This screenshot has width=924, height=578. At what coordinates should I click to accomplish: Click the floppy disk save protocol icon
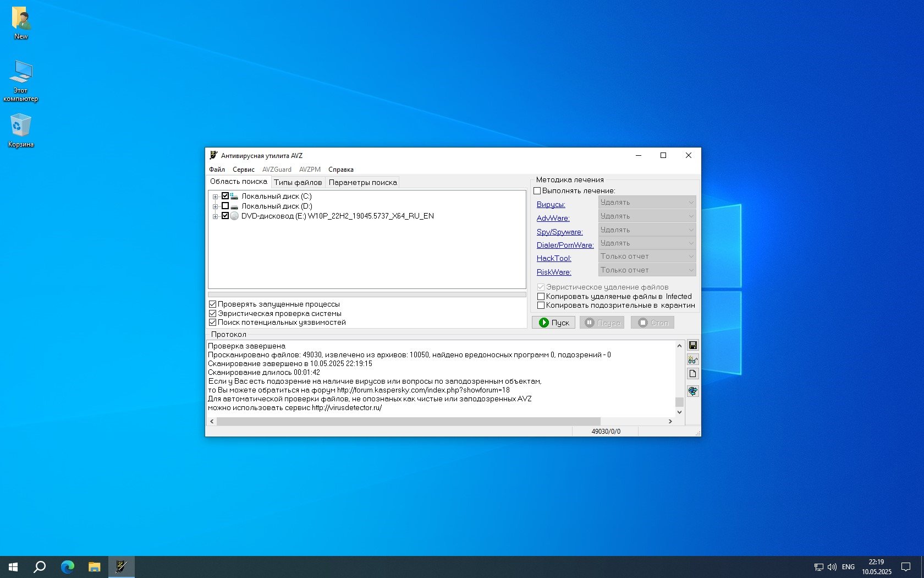pos(692,345)
